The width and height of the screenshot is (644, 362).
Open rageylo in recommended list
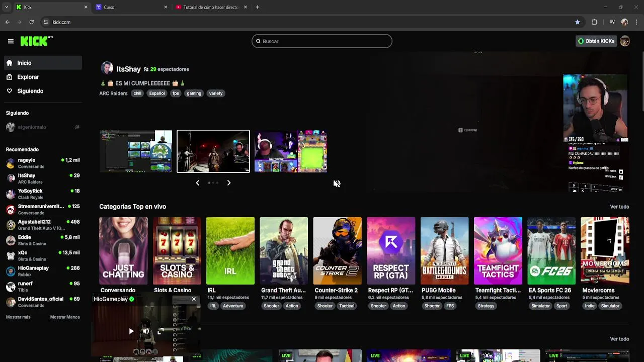click(x=43, y=163)
